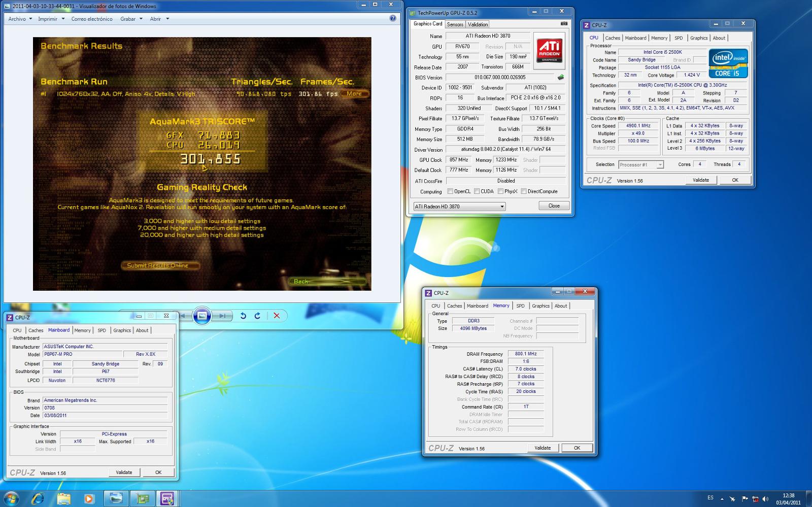Rotate photo counterclockwise
The width and height of the screenshot is (812, 507).
pos(243,316)
